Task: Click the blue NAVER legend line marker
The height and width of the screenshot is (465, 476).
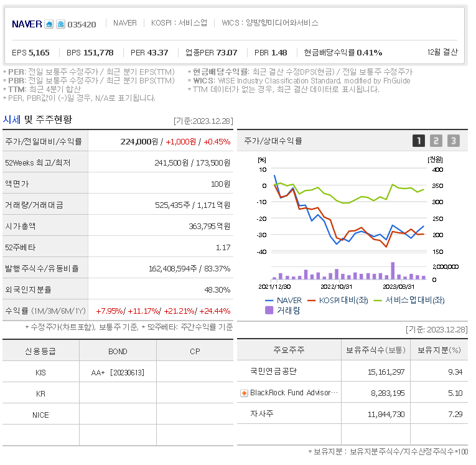Action: click(x=269, y=301)
